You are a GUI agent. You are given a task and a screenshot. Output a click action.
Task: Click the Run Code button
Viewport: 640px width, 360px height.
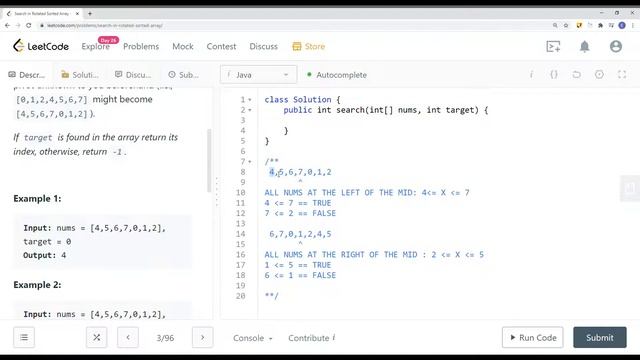tap(533, 338)
